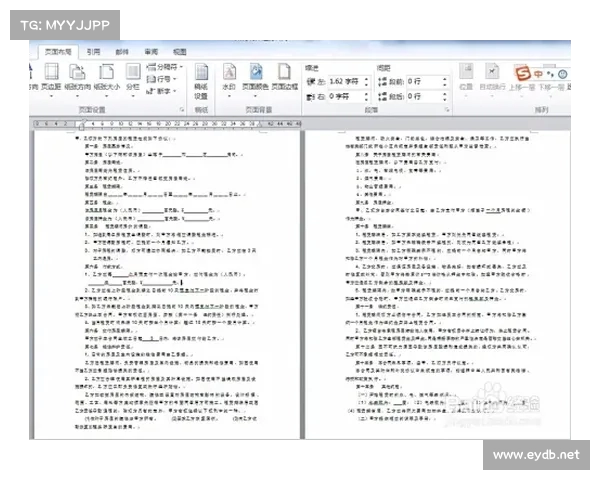
Task: Open the 页面颜色 (Page Color) picker
Action: click(256, 76)
